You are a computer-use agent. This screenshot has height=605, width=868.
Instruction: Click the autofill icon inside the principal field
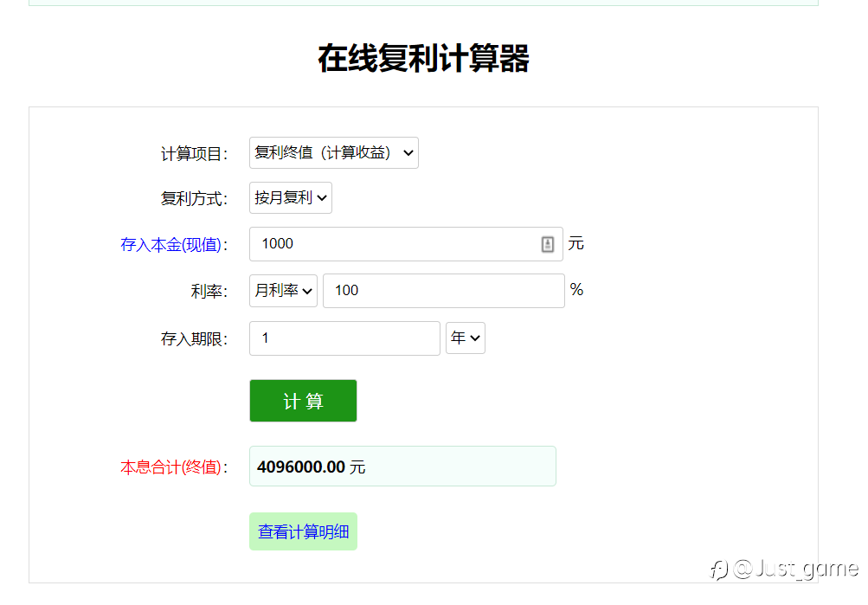point(548,244)
